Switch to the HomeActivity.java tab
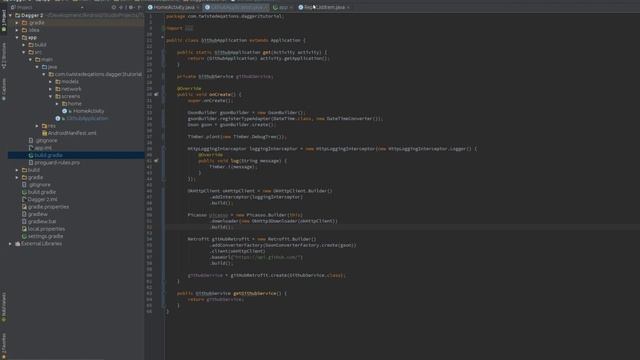The image size is (640, 360). click(x=173, y=7)
